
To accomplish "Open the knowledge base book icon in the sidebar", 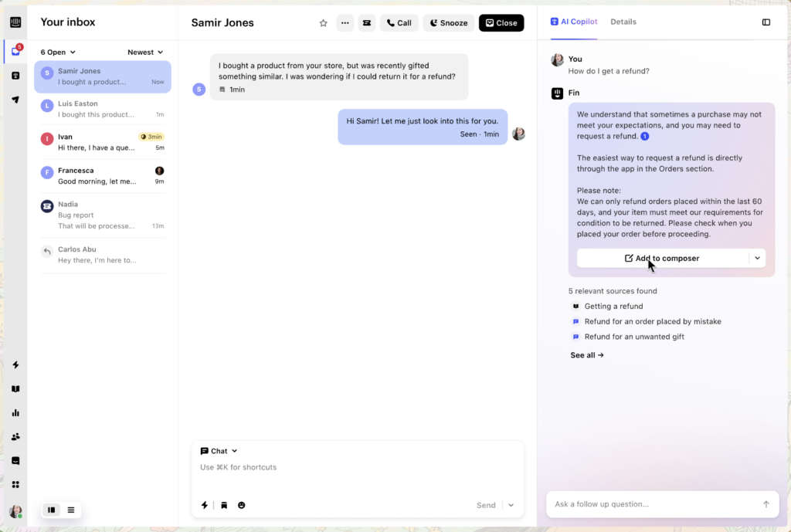I will pyautogui.click(x=15, y=388).
